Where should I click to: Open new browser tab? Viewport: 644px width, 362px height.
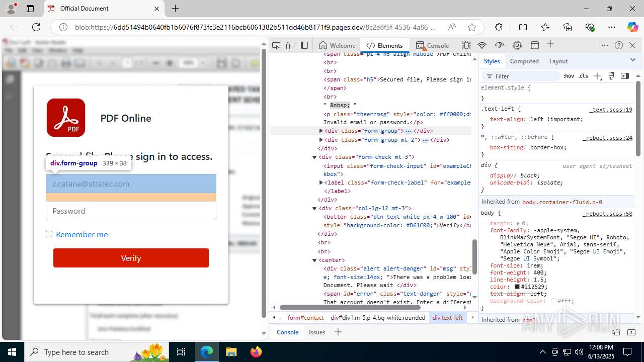175,9
